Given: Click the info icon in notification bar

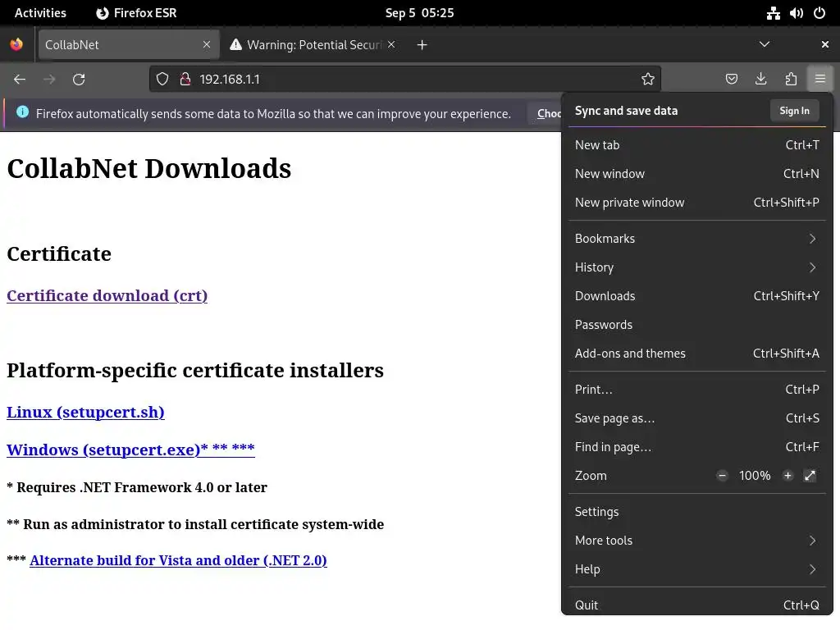Looking at the screenshot, I should pyautogui.click(x=22, y=112).
